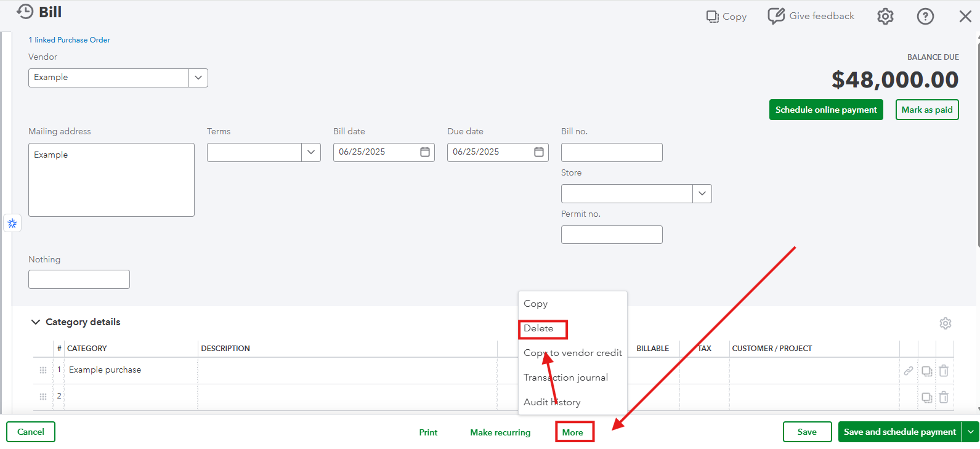The width and height of the screenshot is (980, 449).
Task: Collapse the Category details section
Action: (x=36, y=322)
